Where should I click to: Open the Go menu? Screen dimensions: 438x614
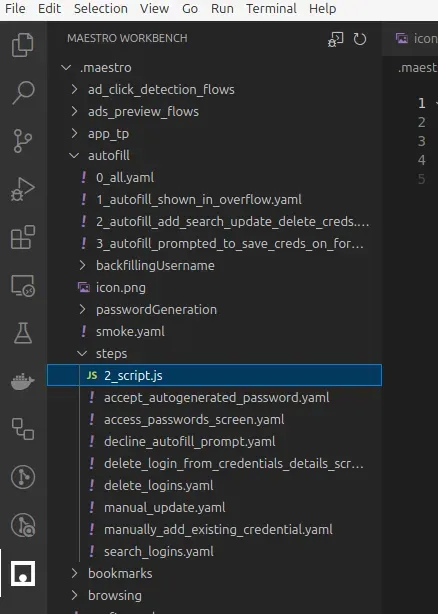pyautogui.click(x=190, y=9)
